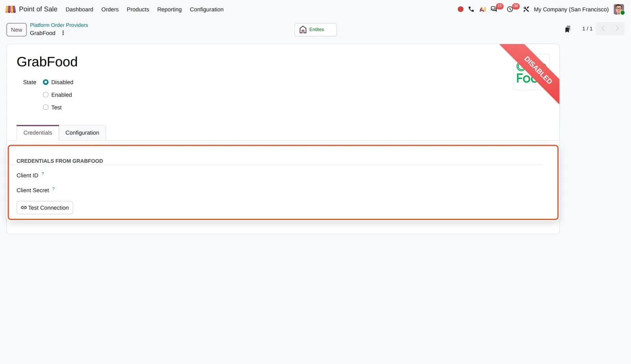This screenshot has width=631, height=364.
Task: Open the Entites smart button
Action: click(315, 30)
